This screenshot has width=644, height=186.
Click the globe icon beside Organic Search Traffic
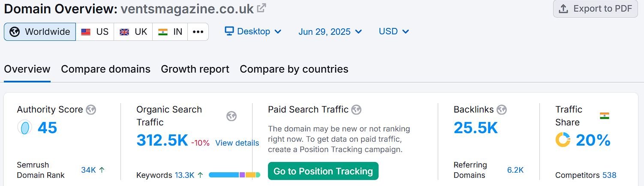[x=232, y=116]
